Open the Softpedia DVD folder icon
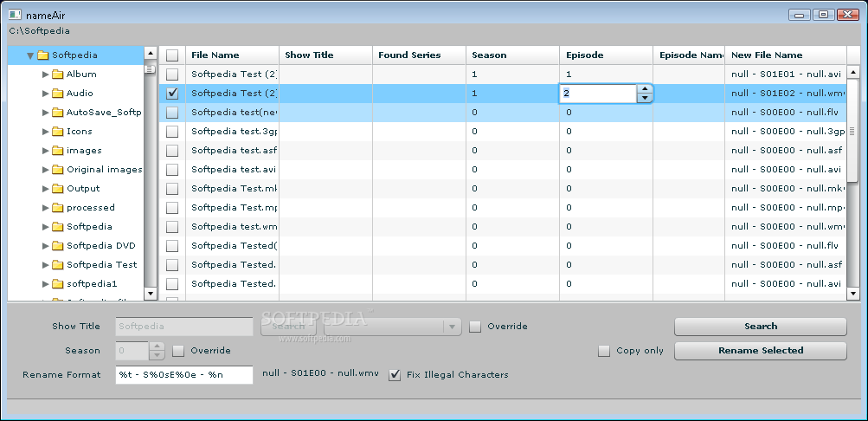The height and width of the screenshot is (421, 868). [x=58, y=245]
